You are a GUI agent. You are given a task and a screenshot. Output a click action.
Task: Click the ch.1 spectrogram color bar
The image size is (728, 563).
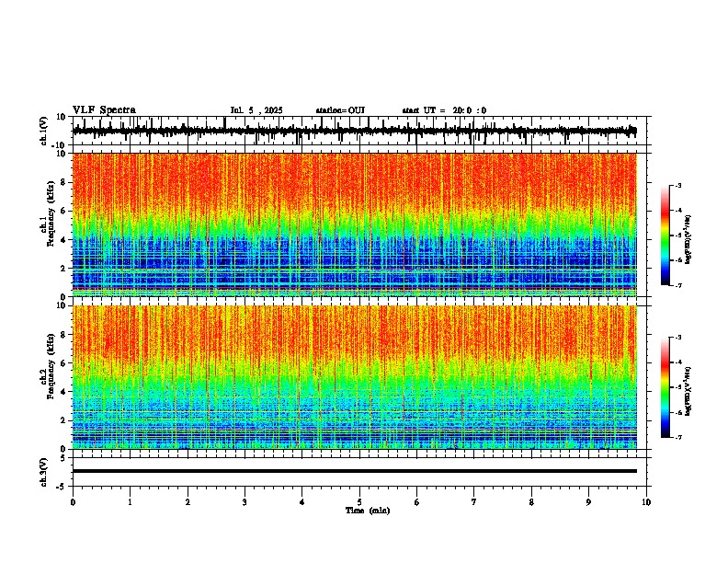(x=665, y=236)
